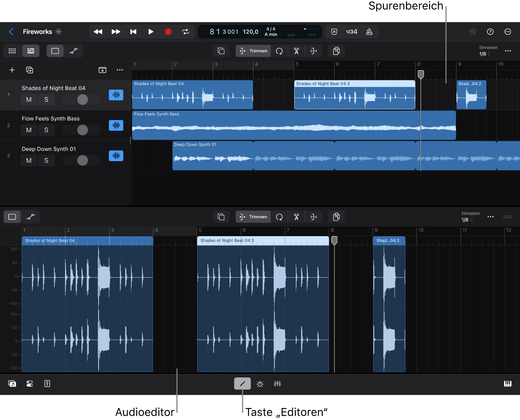Screen dimensions: 520x420
Task: Select the Loop tool in the toolbar
Action: coord(279,51)
